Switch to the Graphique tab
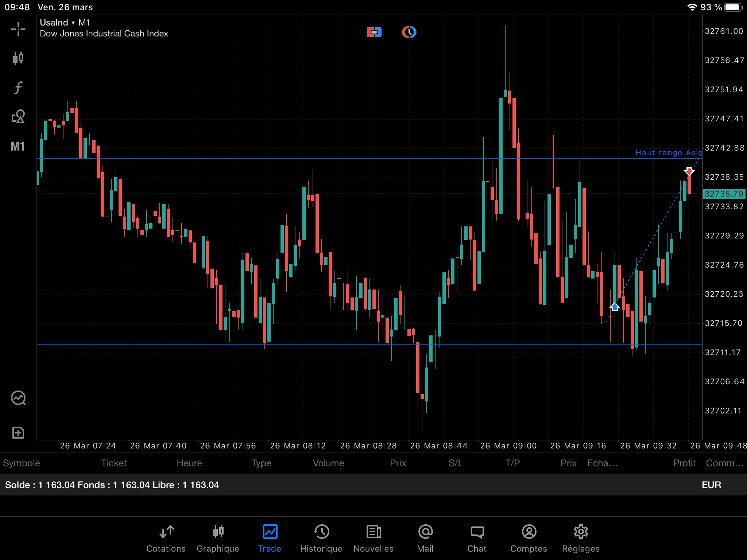Screen dimensions: 747x560 pyautogui.click(x=218, y=538)
